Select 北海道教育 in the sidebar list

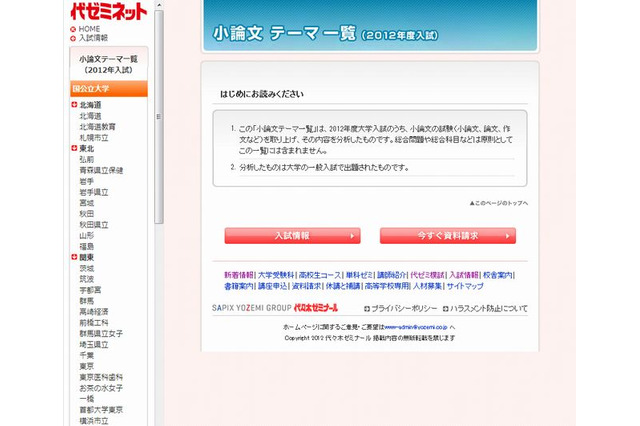pos(97,127)
